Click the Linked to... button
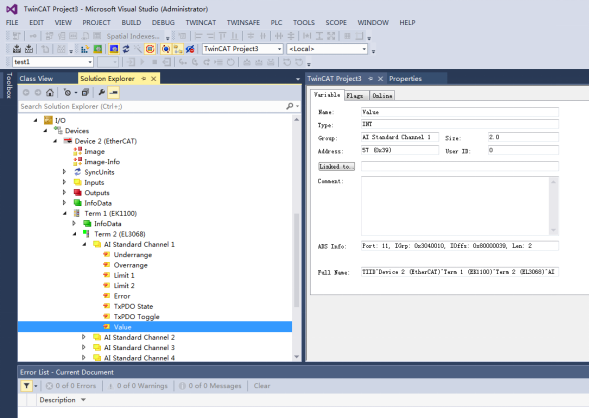 coord(336,166)
